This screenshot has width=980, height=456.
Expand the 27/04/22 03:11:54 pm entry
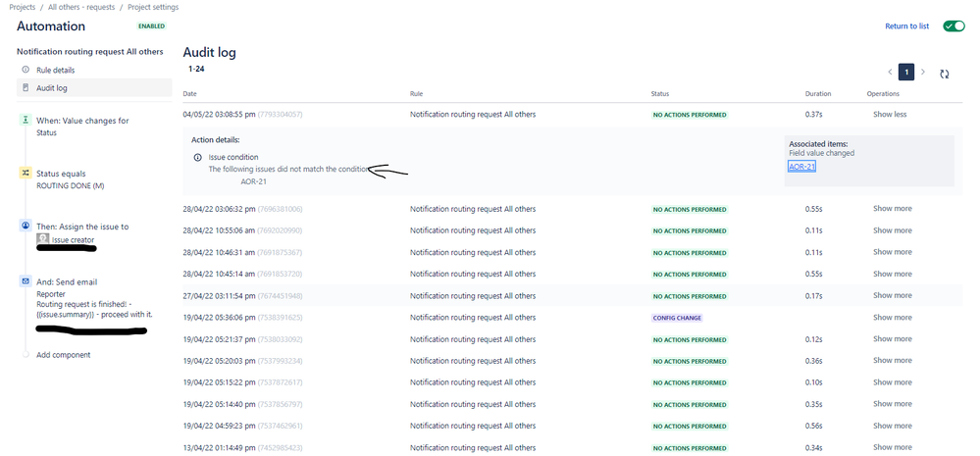pyautogui.click(x=893, y=295)
